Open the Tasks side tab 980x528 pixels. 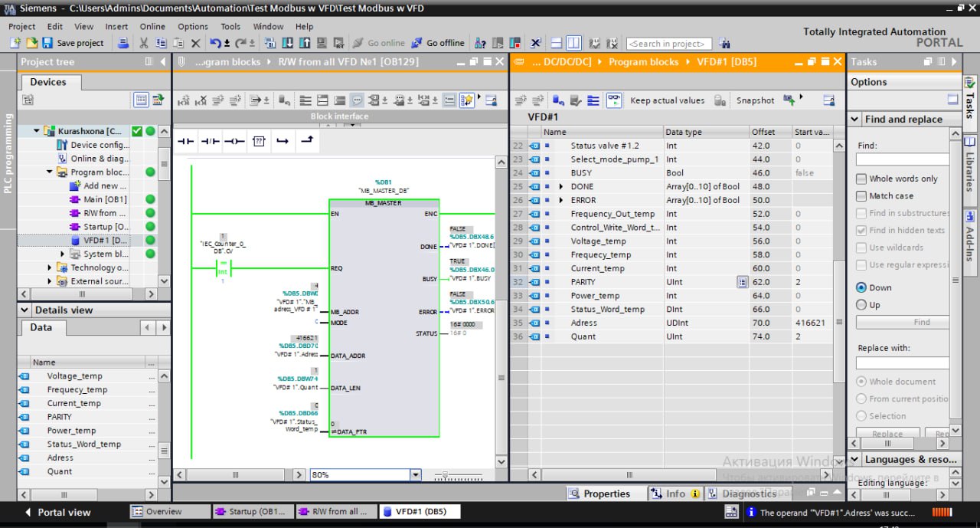(970, 101)
